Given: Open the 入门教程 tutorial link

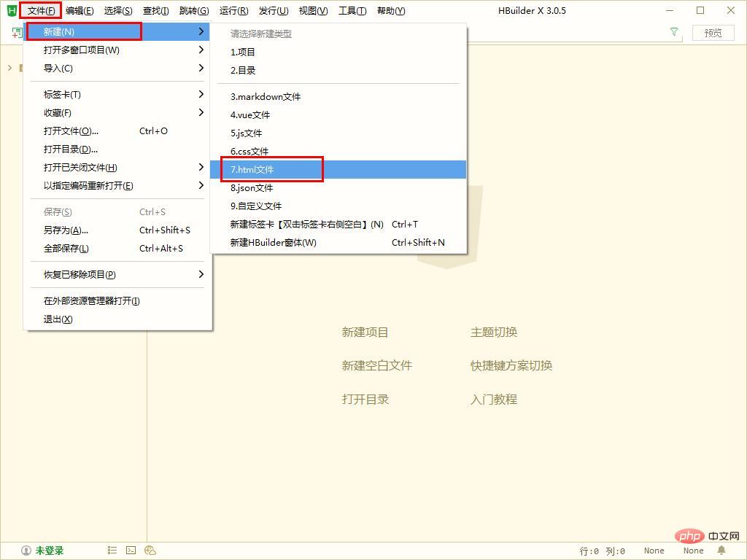Looking at the screenshot, I should click(x=494, y=399).
